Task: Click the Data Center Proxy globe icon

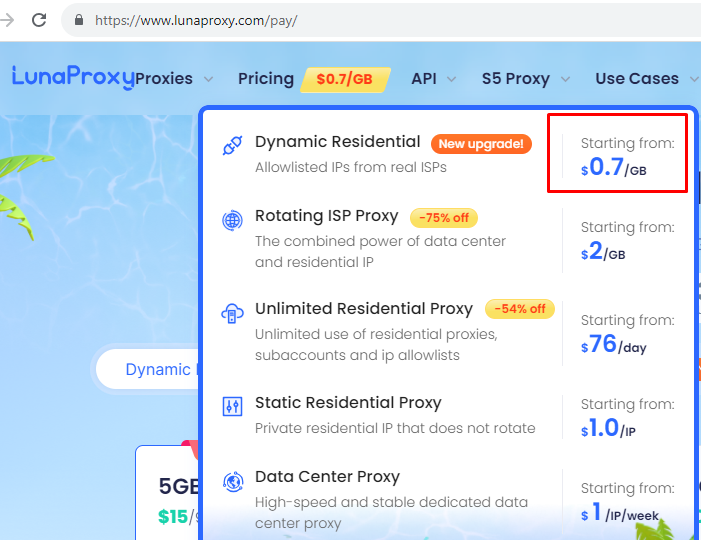Action: [x=232, y=482]
